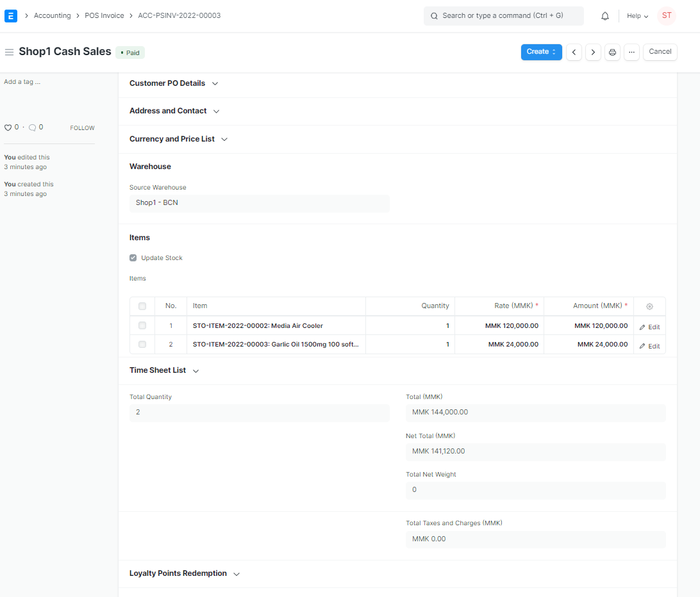Click the ERPNext logo in the top bar
This screenshot has height=597, width=700.
[x=10, y=15]
